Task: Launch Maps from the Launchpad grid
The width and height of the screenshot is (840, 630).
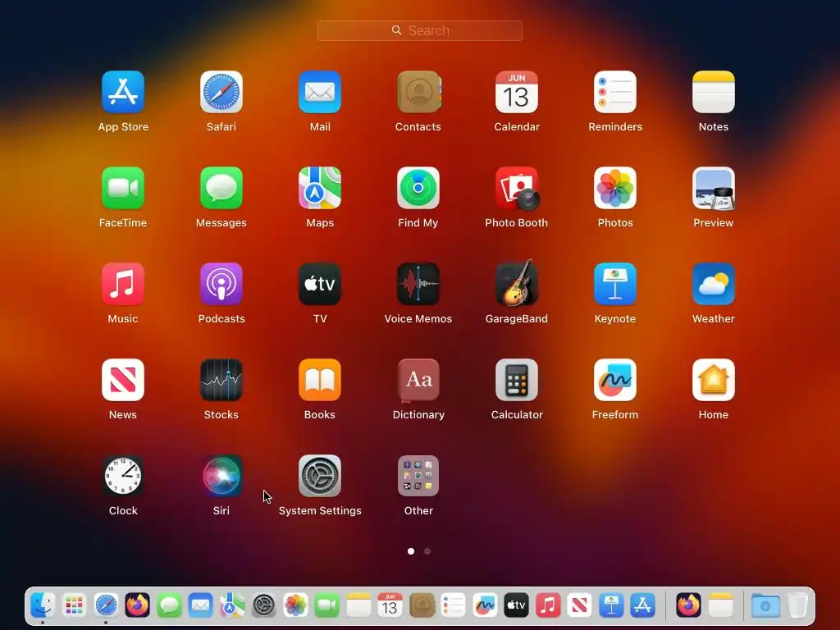Action: click(320, 188)
